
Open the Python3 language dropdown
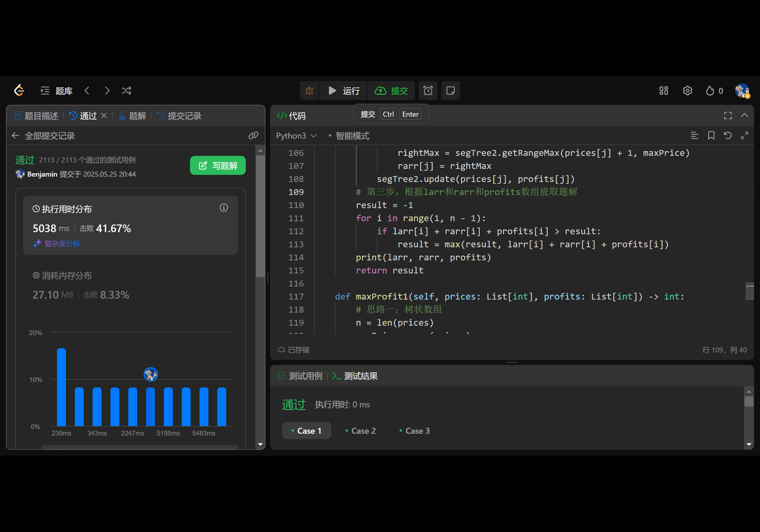click(x=296, y=136)
